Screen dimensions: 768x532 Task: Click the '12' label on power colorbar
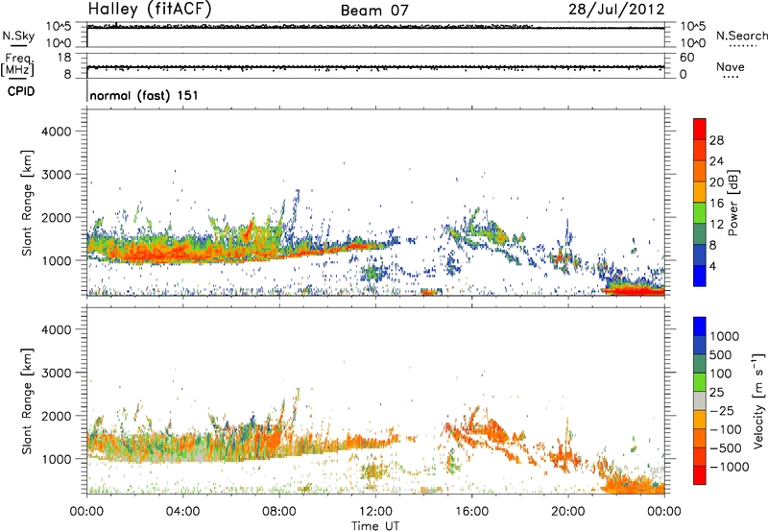716,225
